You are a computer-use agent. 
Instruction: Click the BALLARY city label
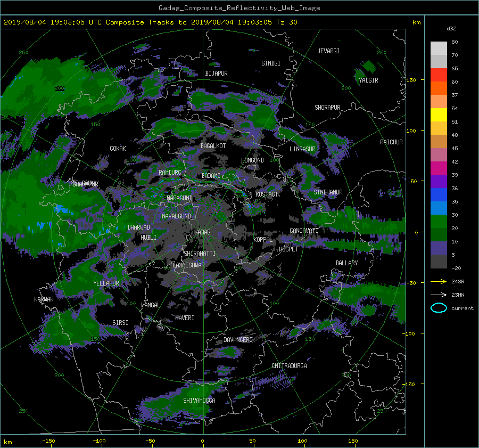[346, 263]
